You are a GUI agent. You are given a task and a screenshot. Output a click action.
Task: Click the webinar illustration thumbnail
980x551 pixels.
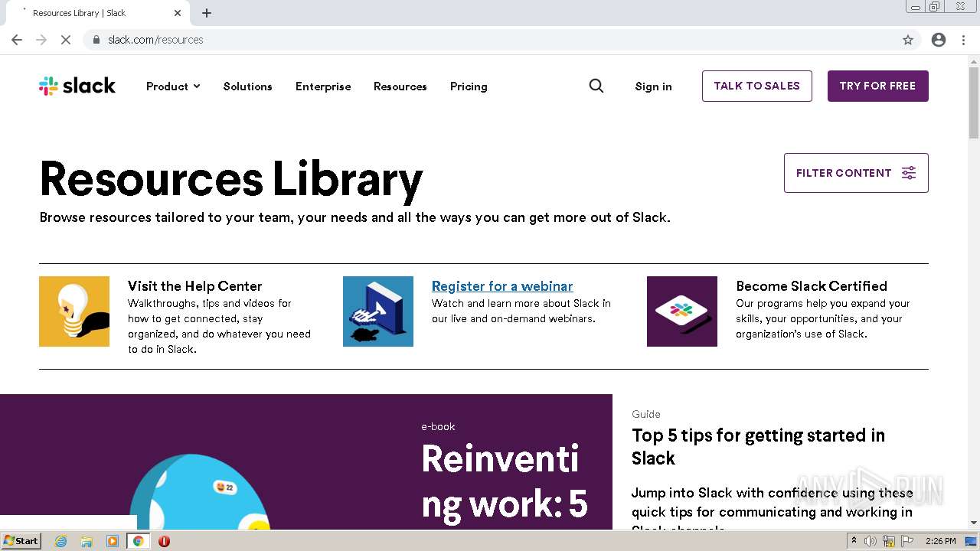coord(378,311)
